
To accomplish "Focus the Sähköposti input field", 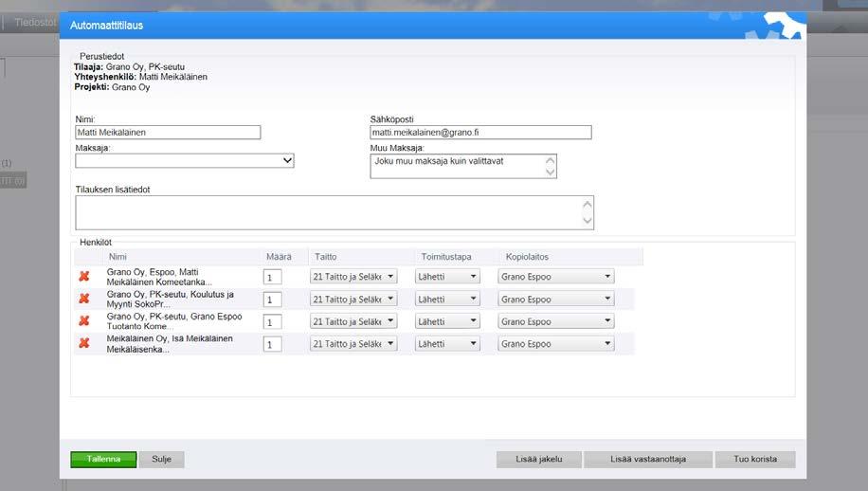I will click(x=480, y=133).
